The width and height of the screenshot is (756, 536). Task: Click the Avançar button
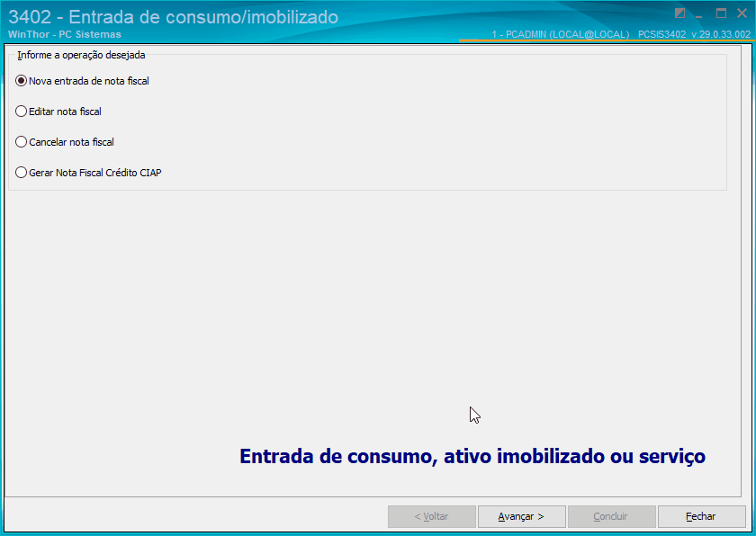[521, 516]
